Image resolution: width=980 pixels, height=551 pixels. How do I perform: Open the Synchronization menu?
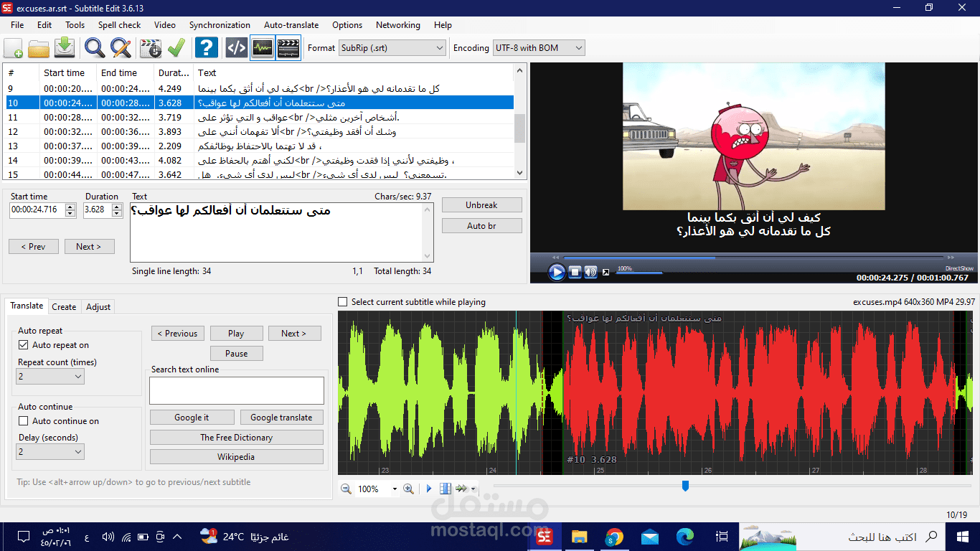coord(220,25)
